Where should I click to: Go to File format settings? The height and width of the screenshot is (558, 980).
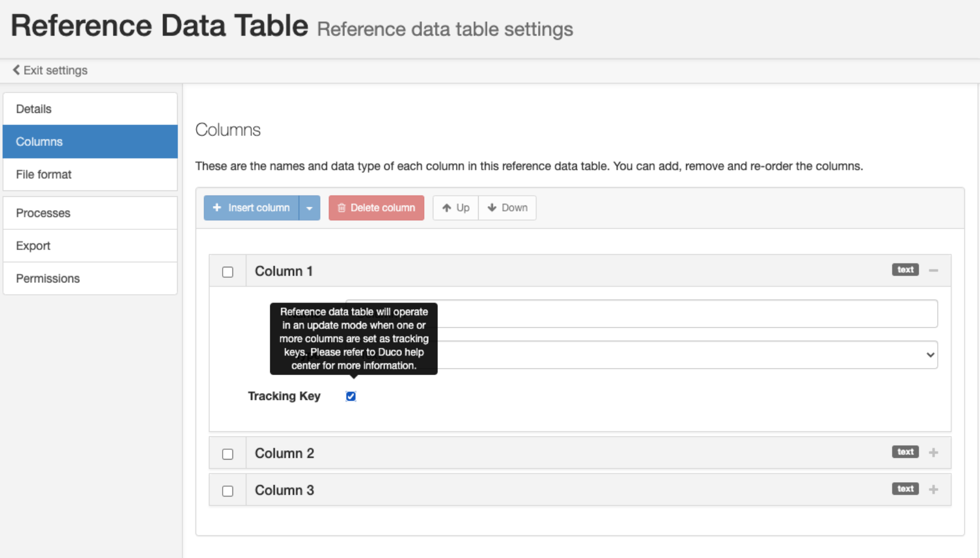pyautogui.click(x=90, y=174)
